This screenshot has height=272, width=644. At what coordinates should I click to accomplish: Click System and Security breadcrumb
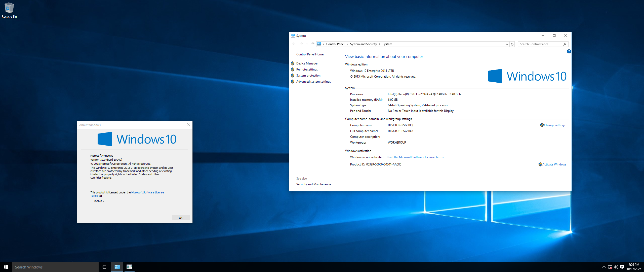363,44
